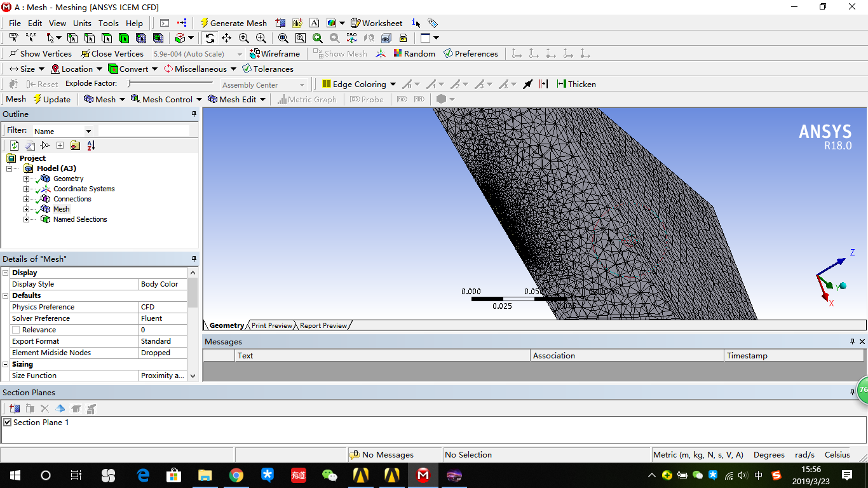Expand the Named Selections tree item
The height and width of the screenshot is (488, 868).
26,219
